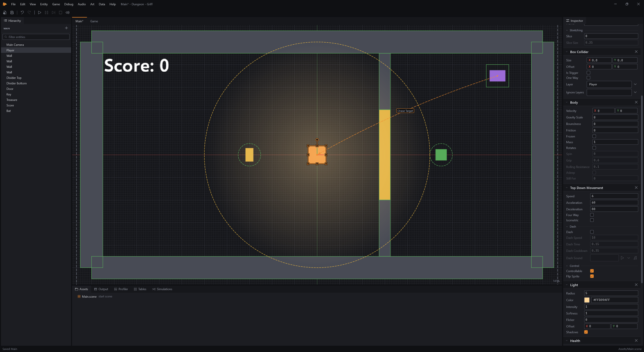Collapse the Box Collider section
The height and width of the screenshot is (352, 644).
tap(567, 52)
